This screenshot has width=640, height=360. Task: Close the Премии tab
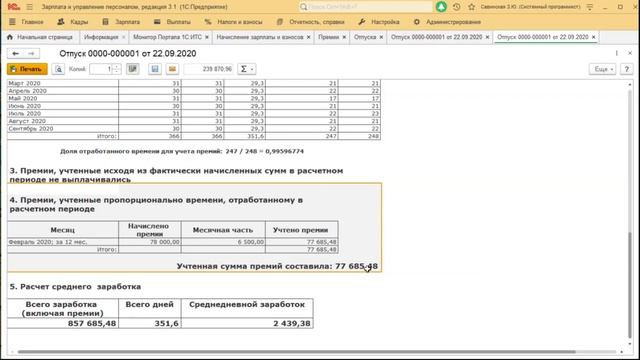[x=344, y=37]
